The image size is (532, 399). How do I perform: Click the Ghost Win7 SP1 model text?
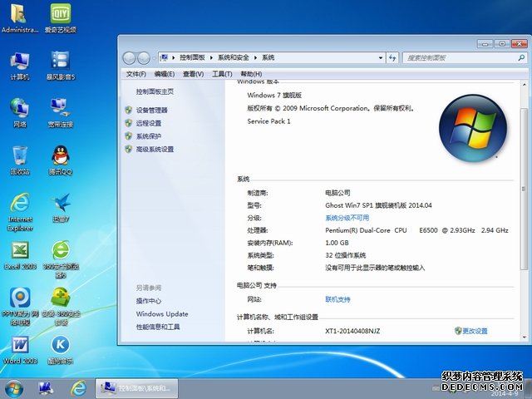(378, 205)
